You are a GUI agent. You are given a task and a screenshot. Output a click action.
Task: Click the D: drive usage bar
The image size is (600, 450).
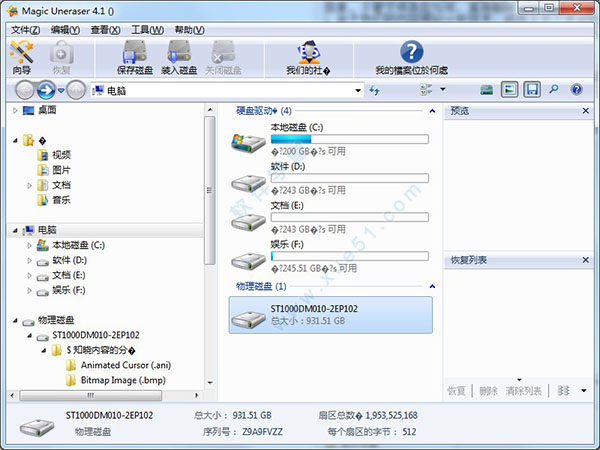350,178
